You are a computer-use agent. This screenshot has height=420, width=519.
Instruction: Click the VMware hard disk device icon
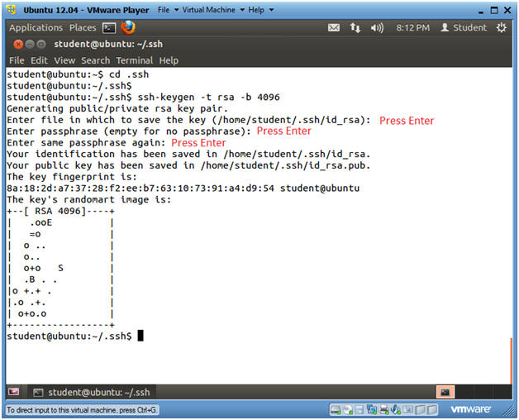pyautogui.click(x=336, y=410)
